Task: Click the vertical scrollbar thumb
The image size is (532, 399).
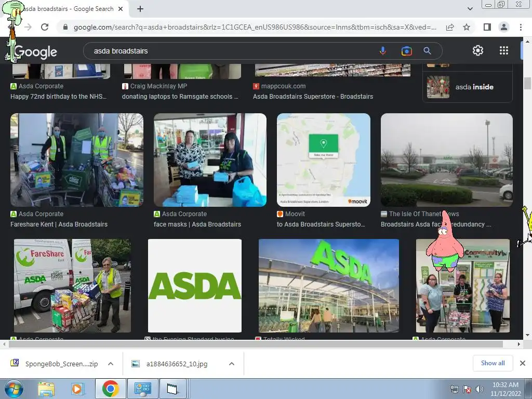Action: click(527, 83)
